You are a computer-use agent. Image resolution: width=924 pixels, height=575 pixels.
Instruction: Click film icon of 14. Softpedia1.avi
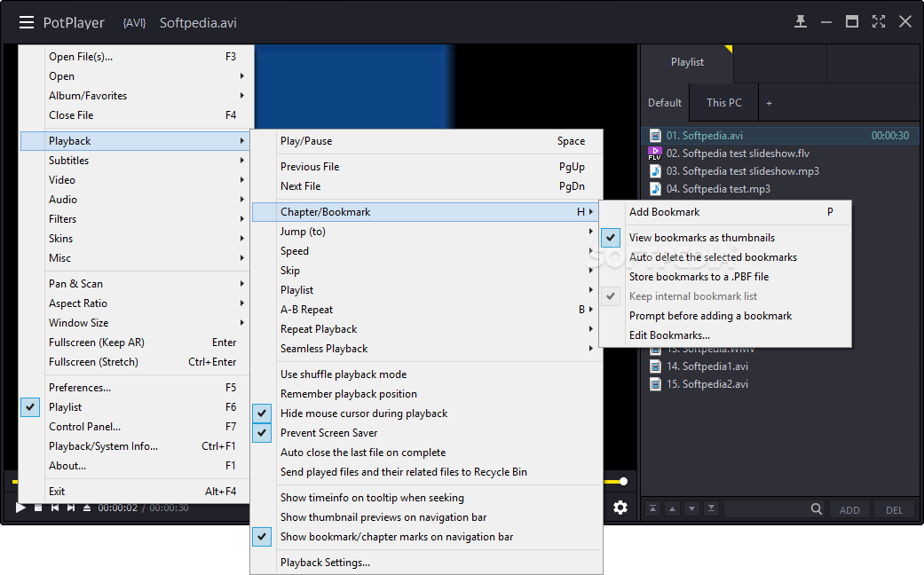pos(655,366)
